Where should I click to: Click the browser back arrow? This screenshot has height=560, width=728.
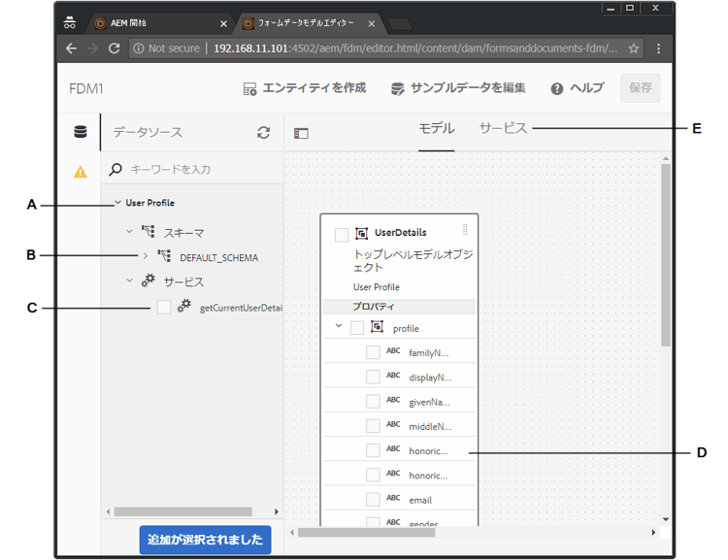(71, 49)
